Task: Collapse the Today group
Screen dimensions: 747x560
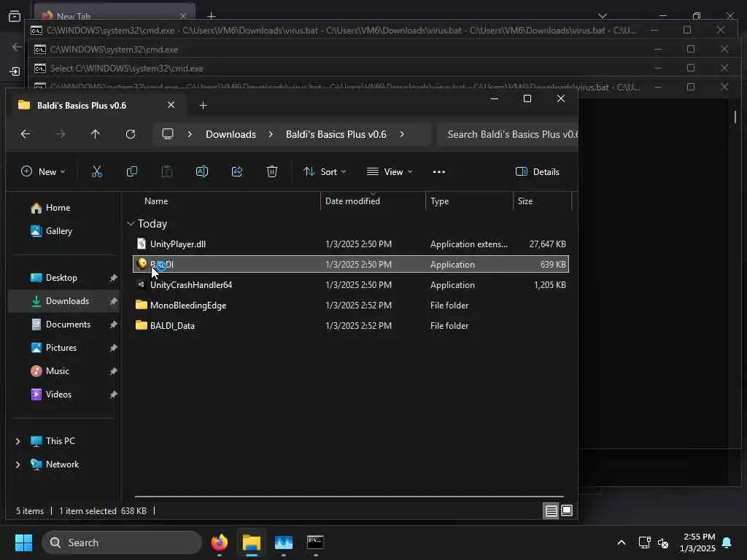Action: pyautogui.click(x=131, y=224)
